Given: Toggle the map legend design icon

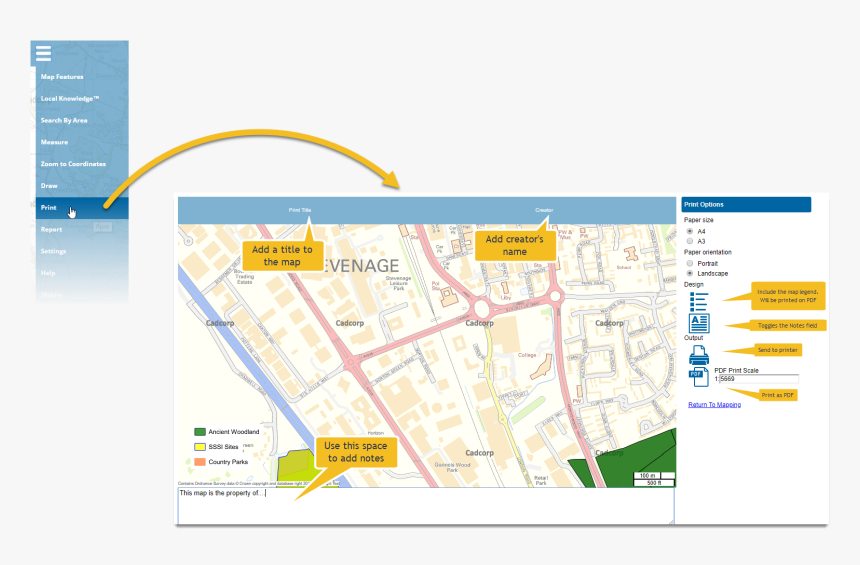Looking at the screenshot, I should [698, 298].
